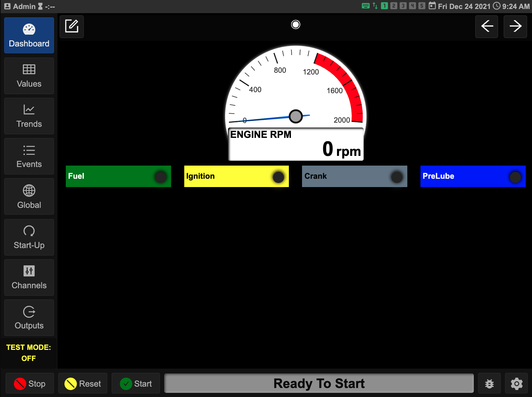This screenshot has width=532, height=397.
Task: Select the dashboard page radio dot
Action: point(295,25)
